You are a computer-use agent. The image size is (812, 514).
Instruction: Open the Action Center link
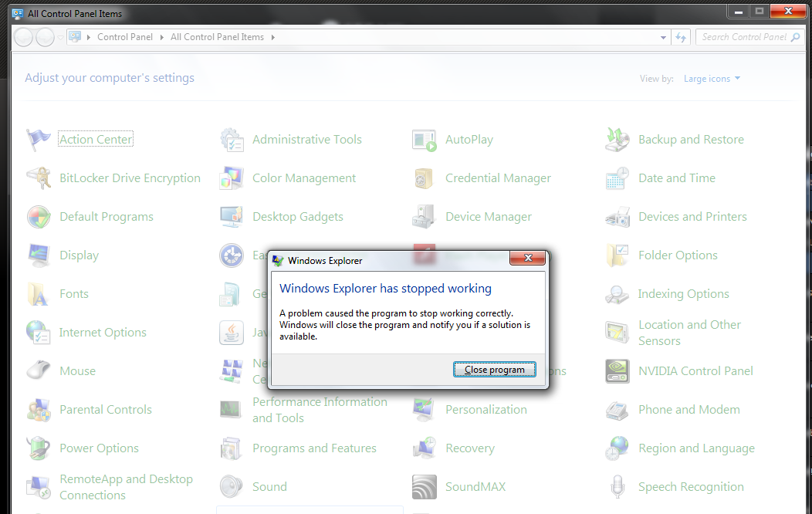95,139
